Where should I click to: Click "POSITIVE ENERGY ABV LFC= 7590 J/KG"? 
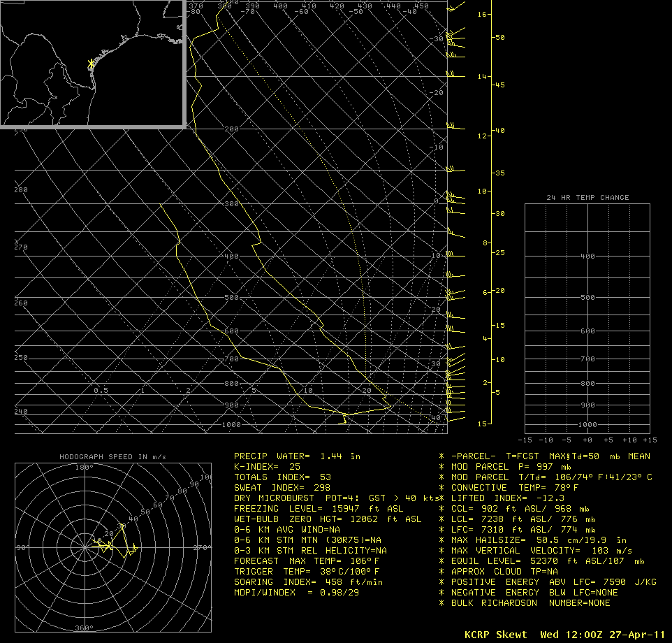coord(554,582)
